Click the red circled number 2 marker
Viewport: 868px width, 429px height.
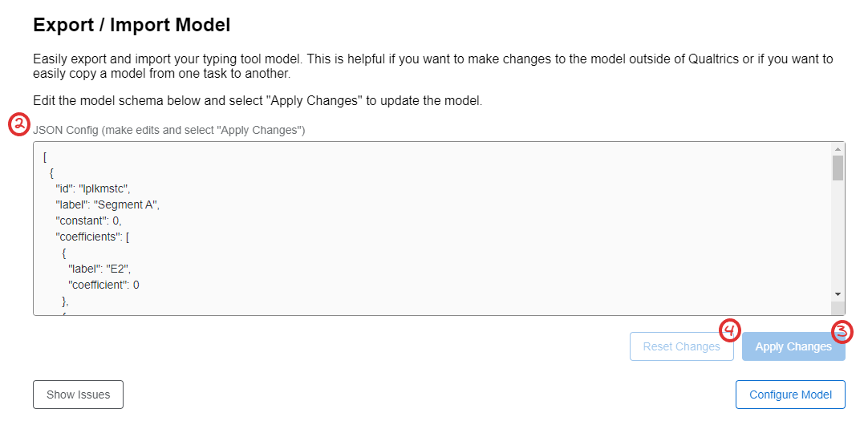click(18, 125)
